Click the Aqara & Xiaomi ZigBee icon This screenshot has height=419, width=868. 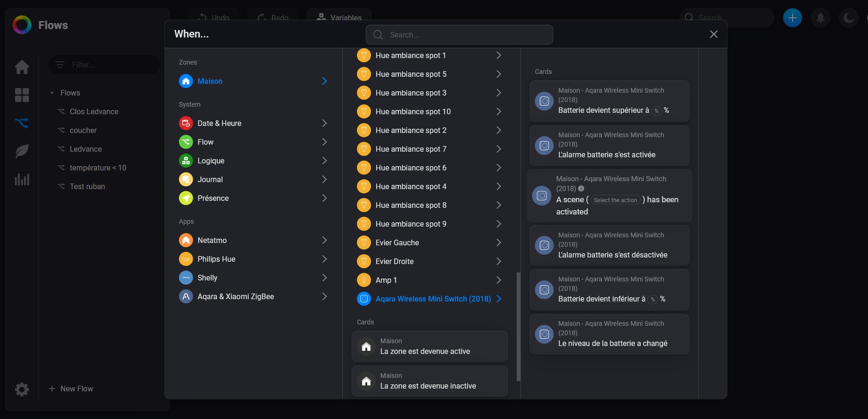pos(186,296)
